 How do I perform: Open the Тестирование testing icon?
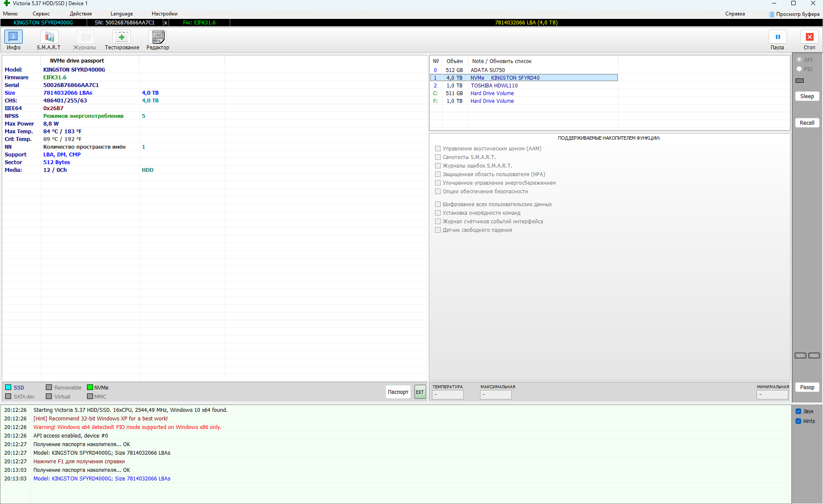(122, 37)
